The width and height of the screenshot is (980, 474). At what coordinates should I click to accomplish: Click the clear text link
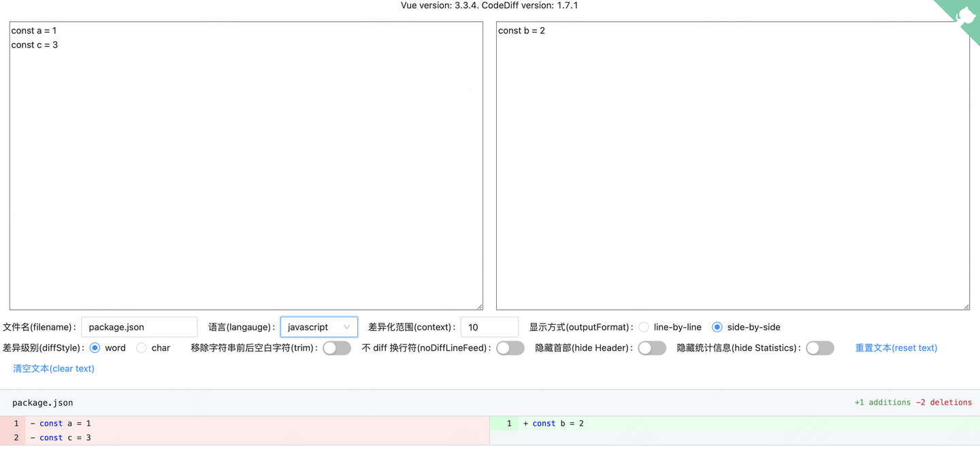coord(53,368)
